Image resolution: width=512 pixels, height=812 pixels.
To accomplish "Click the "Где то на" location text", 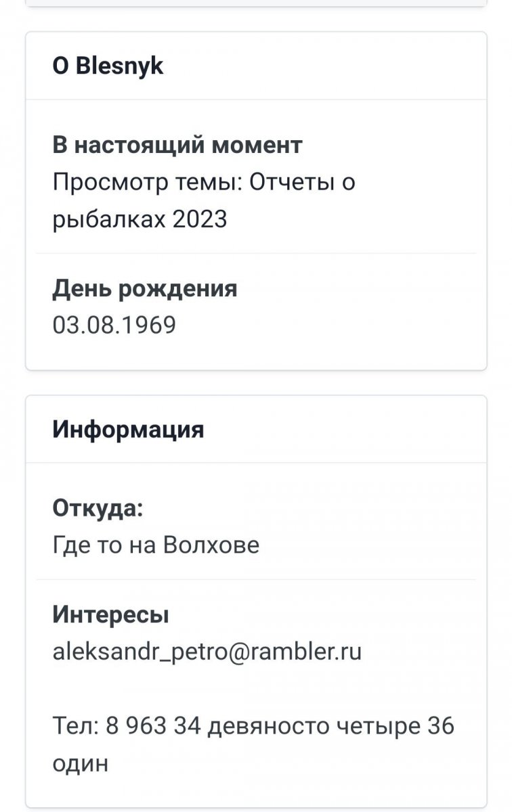I will pyautogui.click(x=105, y=545).
